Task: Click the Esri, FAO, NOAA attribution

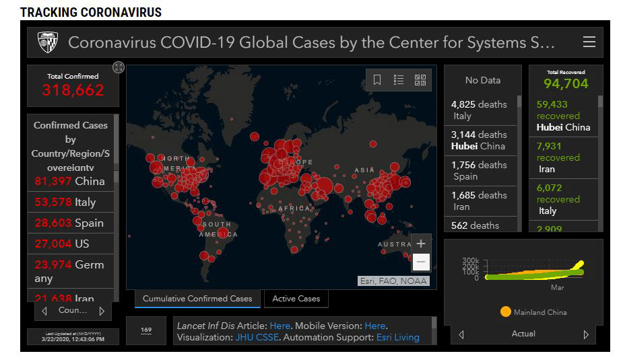Action: 393,281
